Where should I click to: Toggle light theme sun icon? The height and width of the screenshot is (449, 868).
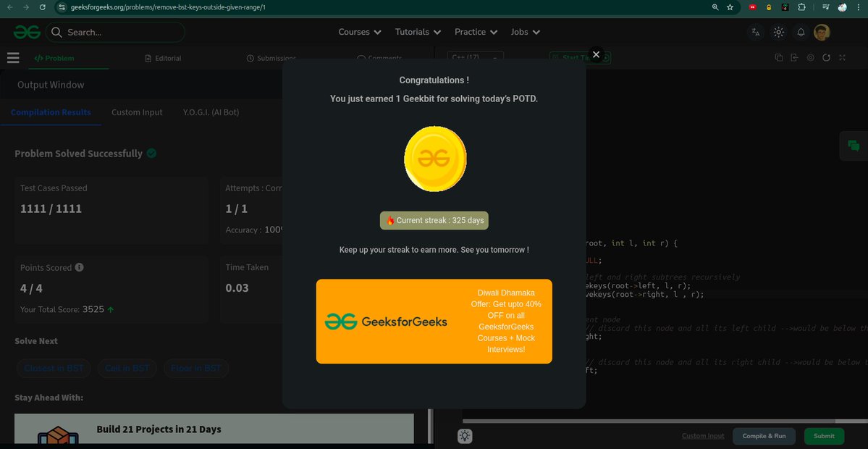pos(778,32)
